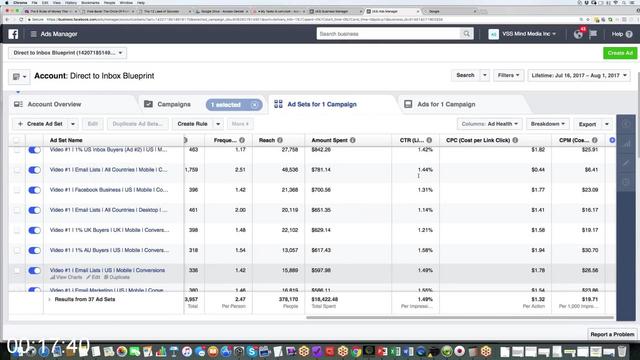Open the History menu in macOS menu bar
This screenshot has width=640, height=360.
(x=71, y=2)
